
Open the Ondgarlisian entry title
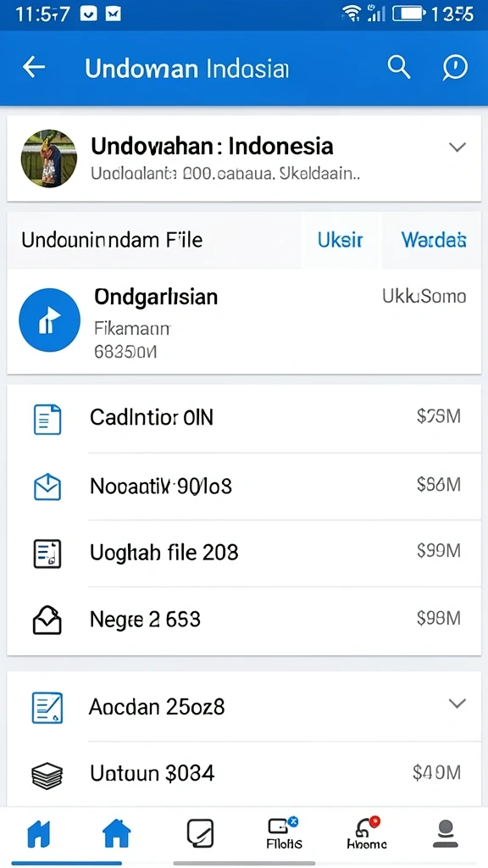[x=156, y=298]
